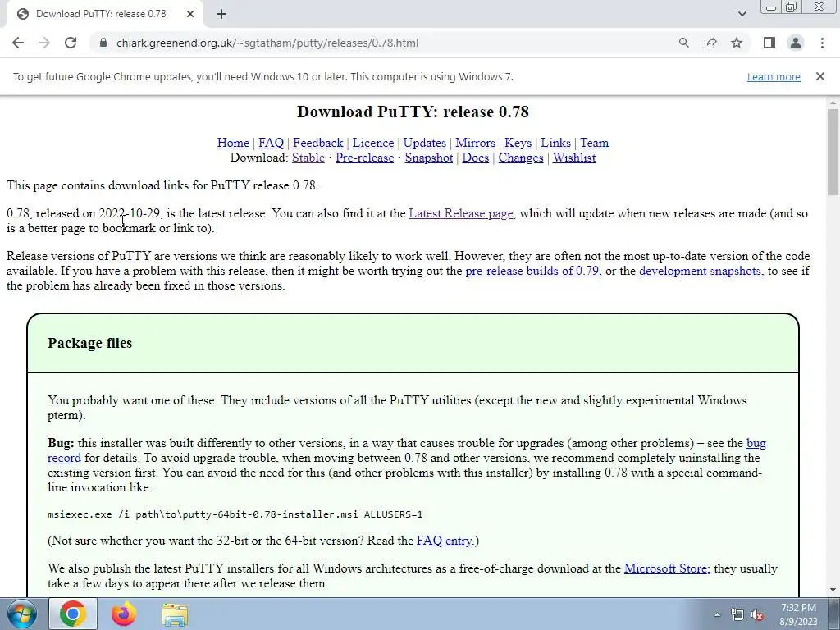Open the Chrome side panel
Screen dimensions: 840x630
tap(769, 43)
